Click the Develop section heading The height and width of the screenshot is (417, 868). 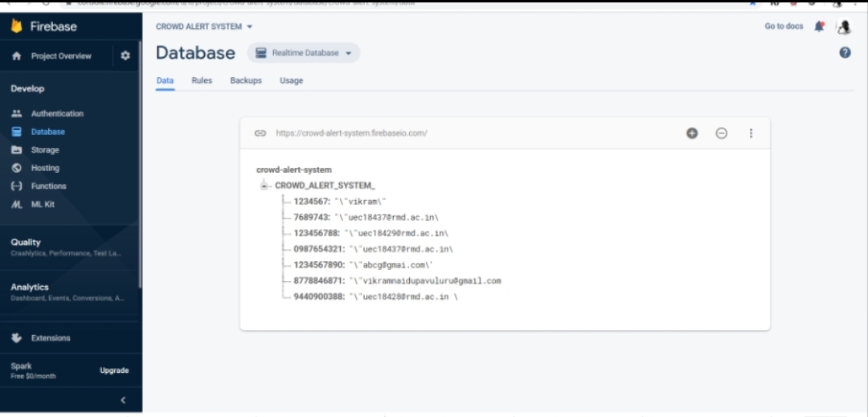tap(27, 88)
